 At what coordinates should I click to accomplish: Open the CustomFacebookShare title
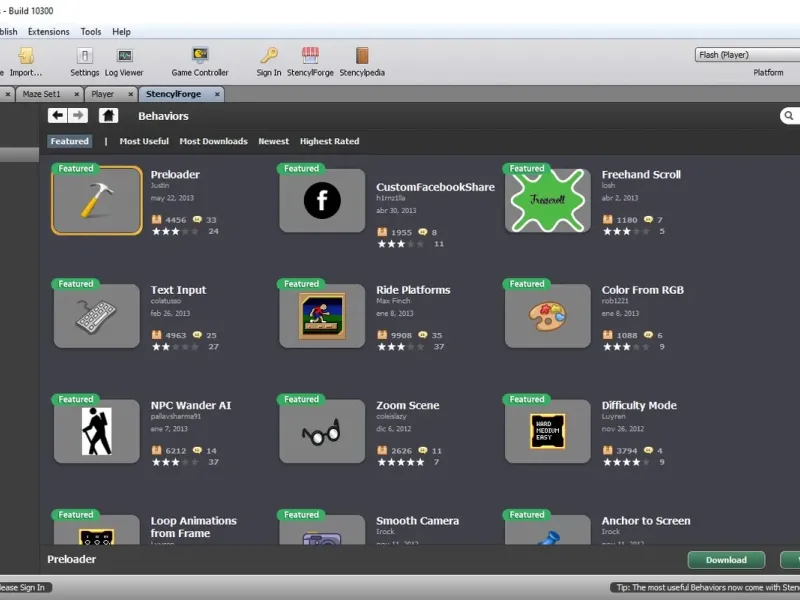[435, 187]
